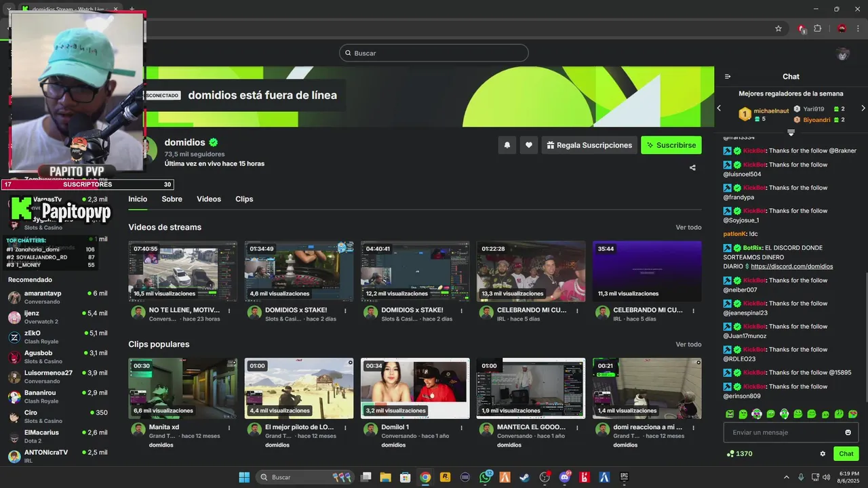Show hidden system tray icons chevron

(787, 477)
